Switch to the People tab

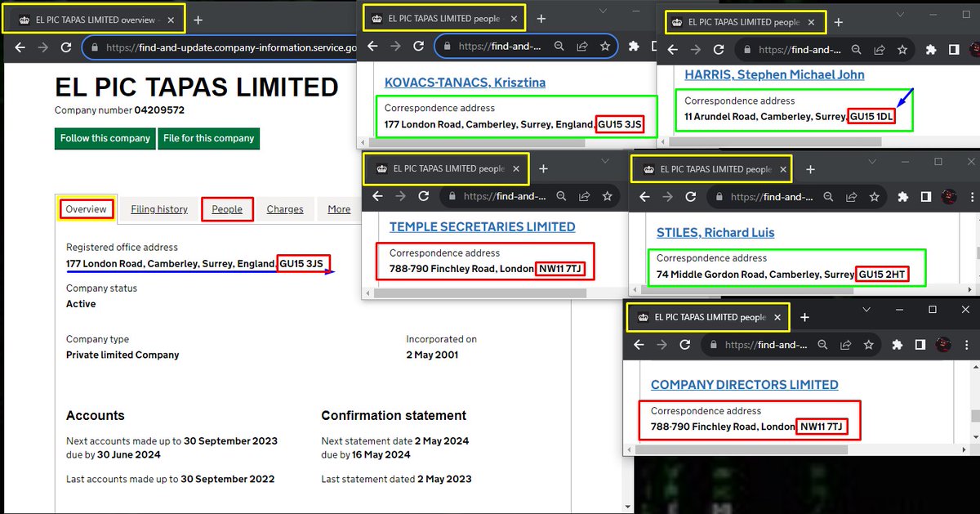pyautogui.click(x=227, y=209)
